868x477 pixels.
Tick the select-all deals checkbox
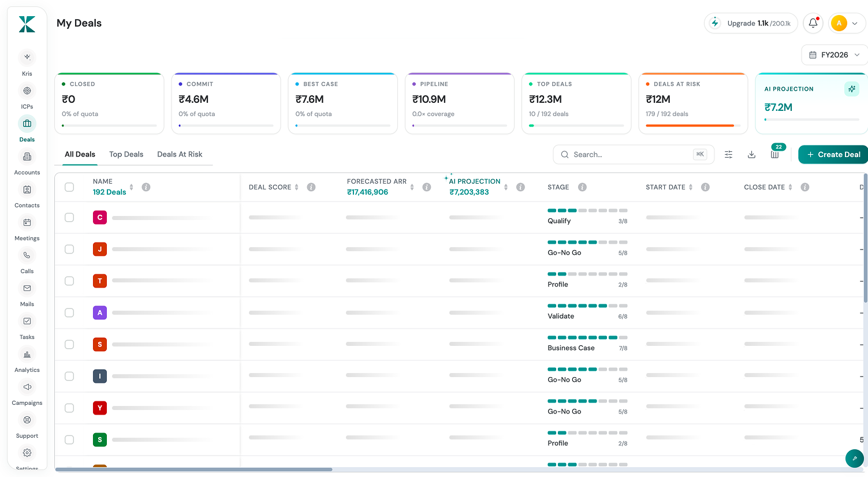point(69,187)
